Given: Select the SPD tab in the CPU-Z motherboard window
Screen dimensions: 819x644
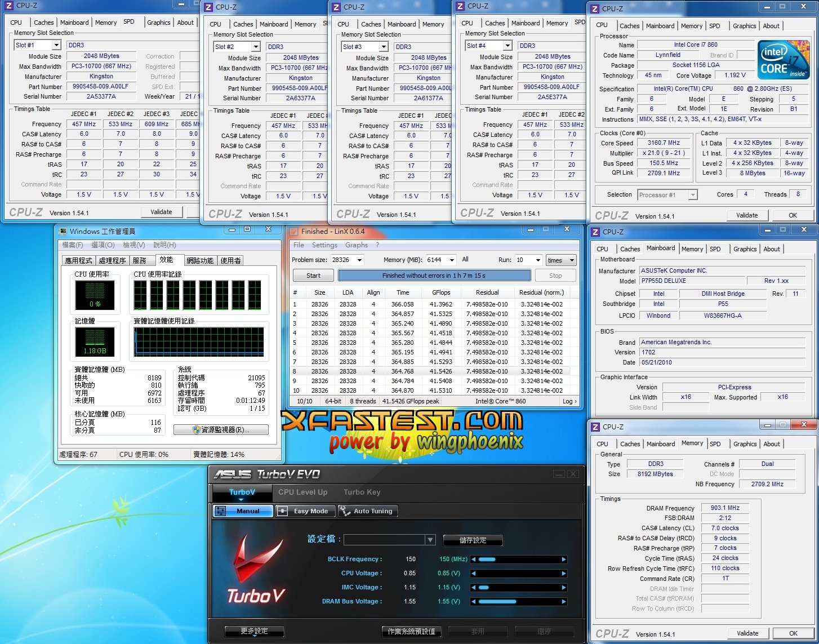Looking at the screenshot, I should click(x=715, y=249).
